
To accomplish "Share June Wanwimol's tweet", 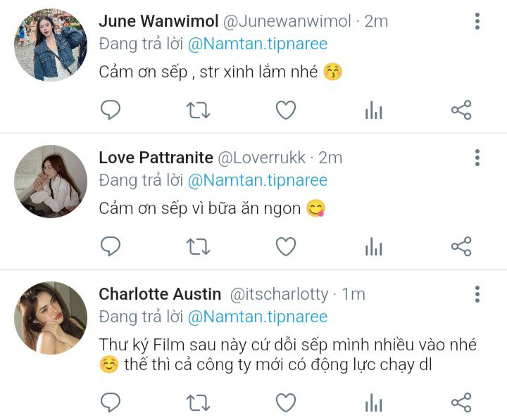I will [x=461, y=110].
